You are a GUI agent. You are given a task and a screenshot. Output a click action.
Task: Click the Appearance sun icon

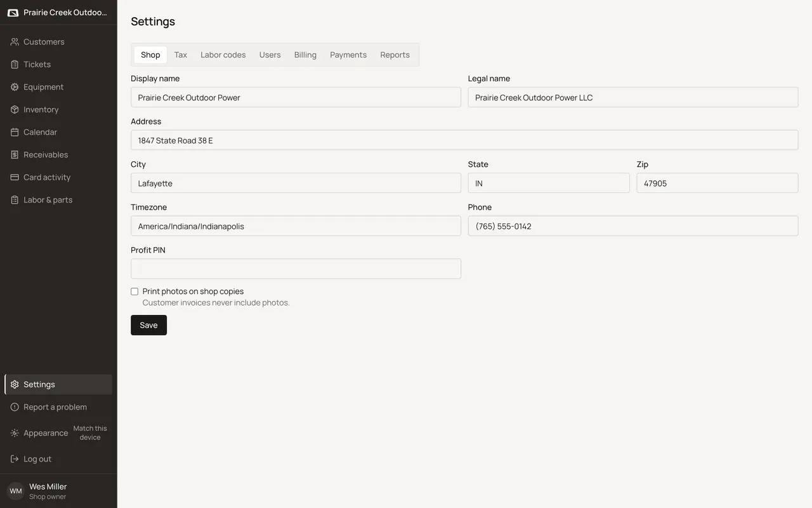coord(15,433)
